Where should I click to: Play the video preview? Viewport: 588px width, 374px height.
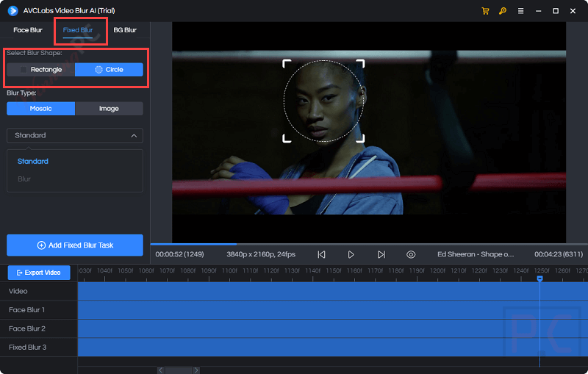click(x=351, y=254)
